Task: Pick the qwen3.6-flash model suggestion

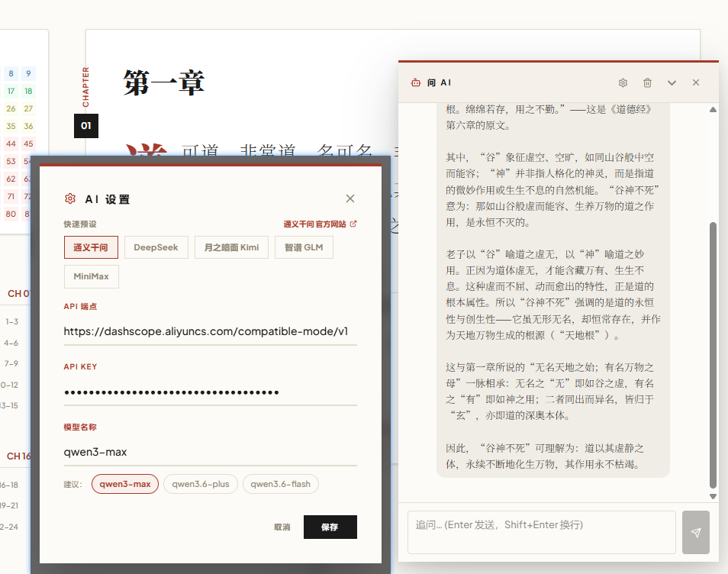Action: coord(280,483)
